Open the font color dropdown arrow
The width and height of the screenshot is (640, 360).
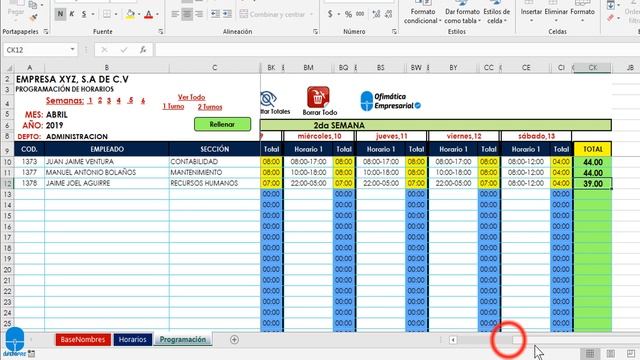coord(158,15)
